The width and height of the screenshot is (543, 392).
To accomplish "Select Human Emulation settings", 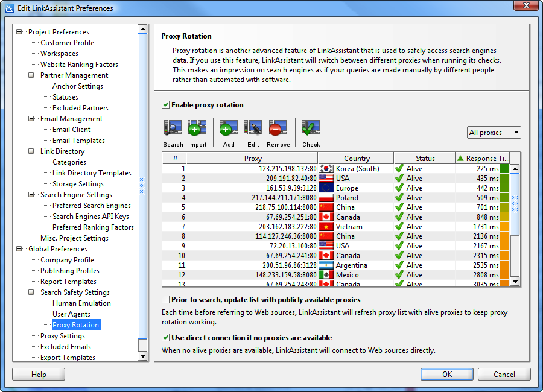I will 81,303.
